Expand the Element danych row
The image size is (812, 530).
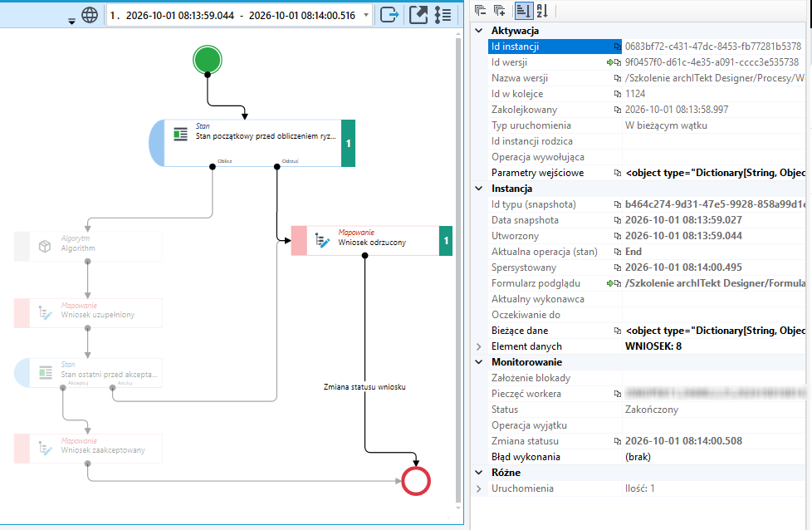[x=479, y=346]
